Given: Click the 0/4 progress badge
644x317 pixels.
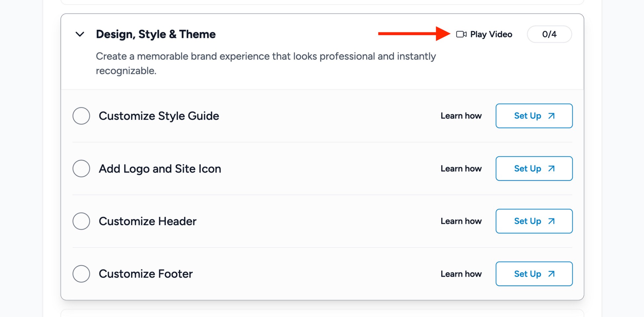Looking at the screenshot, I should [549, 34].
